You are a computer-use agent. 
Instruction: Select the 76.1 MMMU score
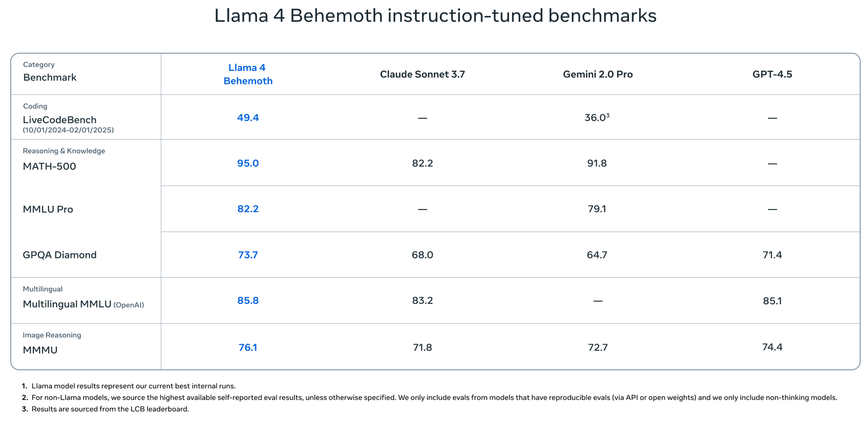click(x=248, y=347)
